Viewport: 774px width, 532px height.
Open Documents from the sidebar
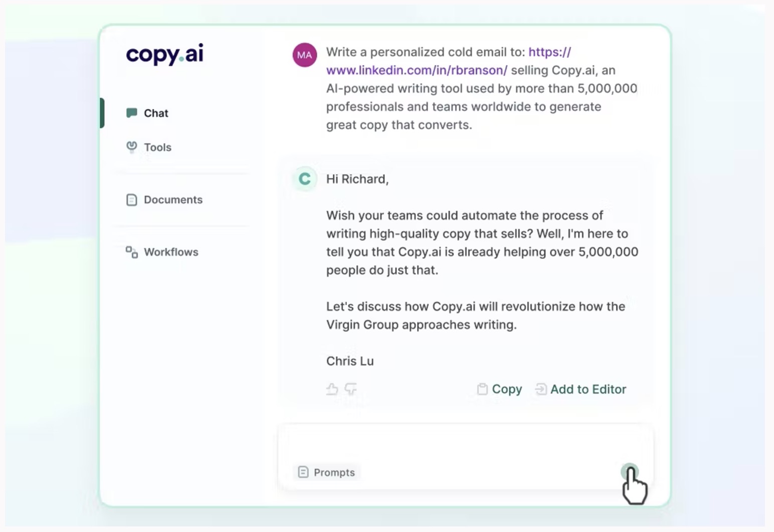click(164, 199)
